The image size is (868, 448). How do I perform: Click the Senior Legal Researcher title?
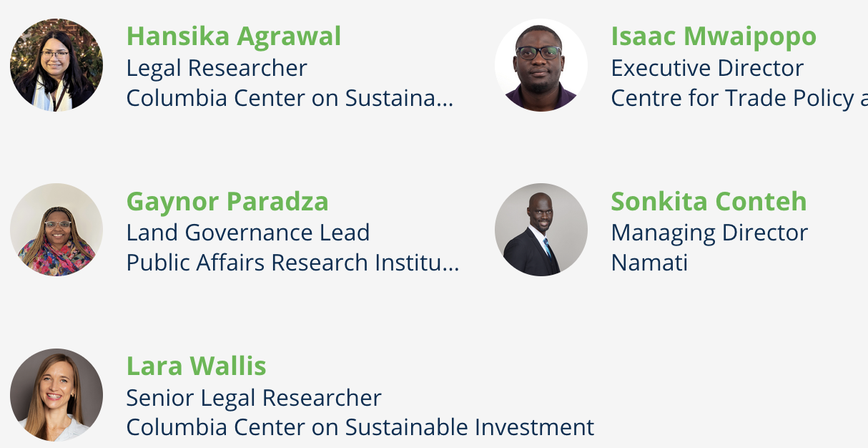[x=254, y=397]
